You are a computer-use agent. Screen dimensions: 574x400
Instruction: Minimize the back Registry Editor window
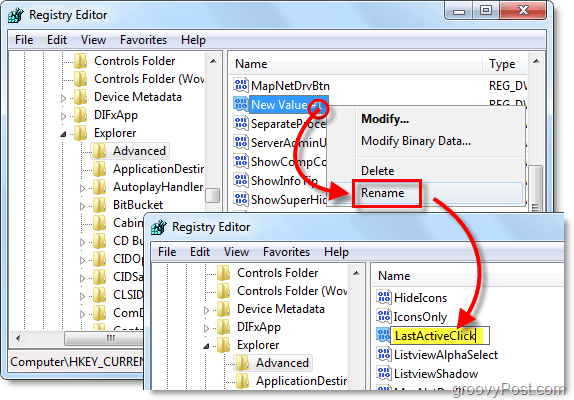(459, 11)
